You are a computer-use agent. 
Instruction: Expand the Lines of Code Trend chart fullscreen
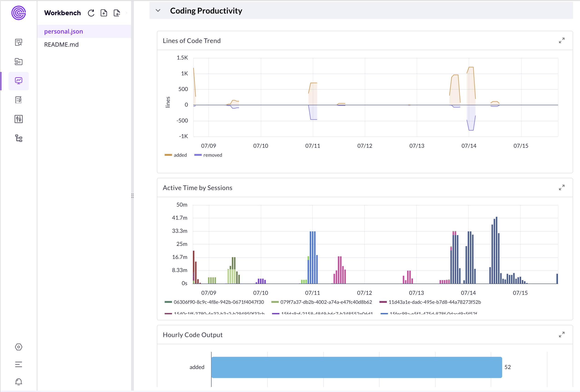562,40
